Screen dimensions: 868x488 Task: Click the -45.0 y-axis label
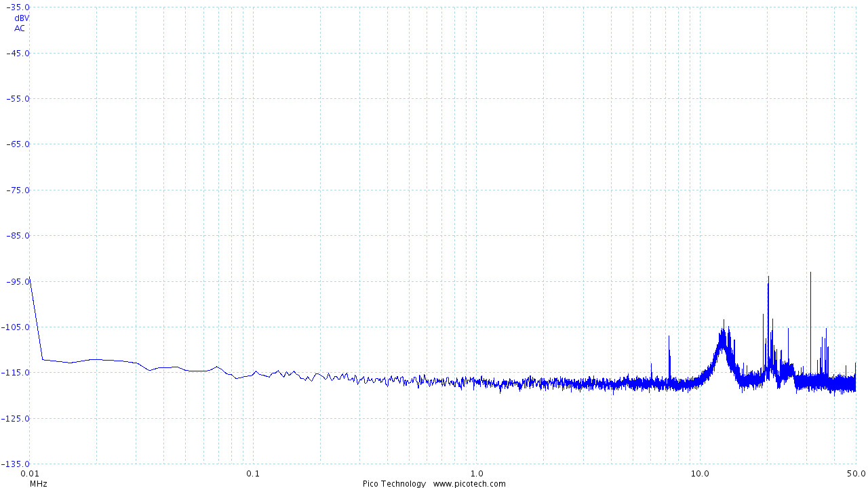[19, 53]
